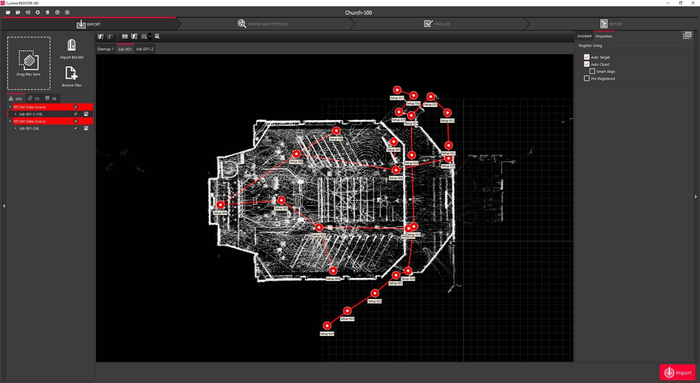This screenshot has height=383, width=700.
Task: Select the topmost scan setup marker on the map
Action: (x=397, y=90)
